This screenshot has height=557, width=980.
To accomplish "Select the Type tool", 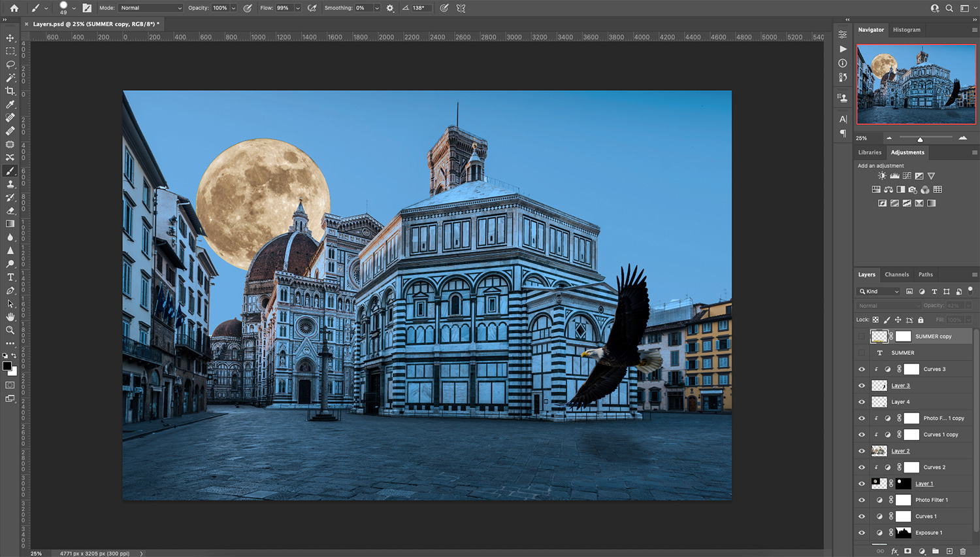I will point(10,277).
